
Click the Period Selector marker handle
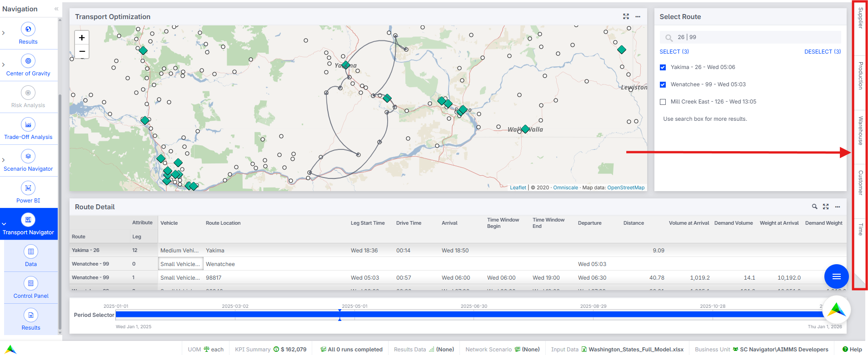339,315
